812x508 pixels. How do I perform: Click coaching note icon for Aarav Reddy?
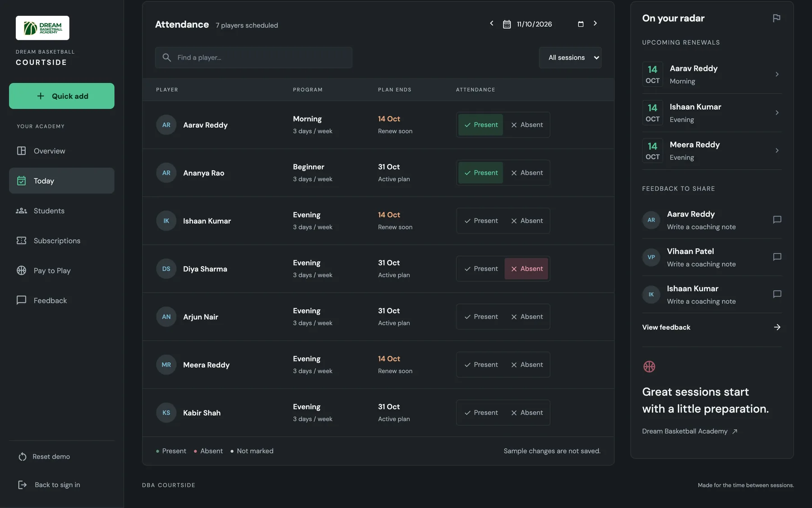tap(777, 220)
